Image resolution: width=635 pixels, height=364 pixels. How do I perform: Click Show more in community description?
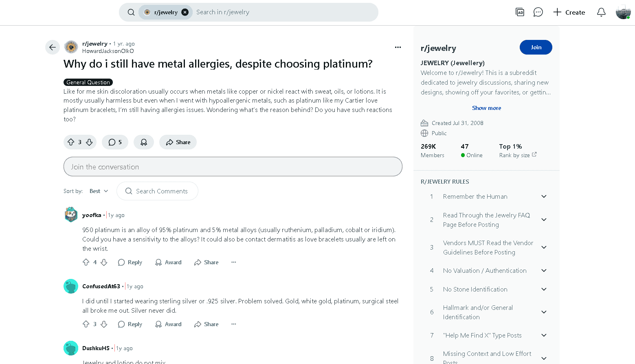pos(486,108)
